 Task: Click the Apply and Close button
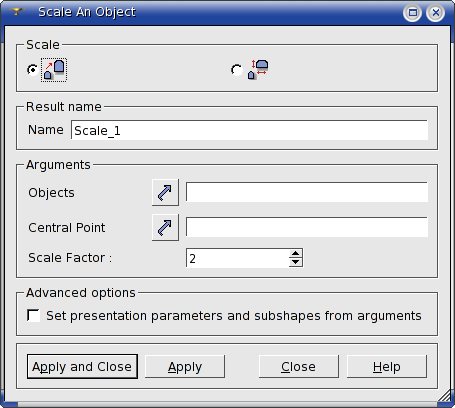pyautogui.click(x=82, y=367)
